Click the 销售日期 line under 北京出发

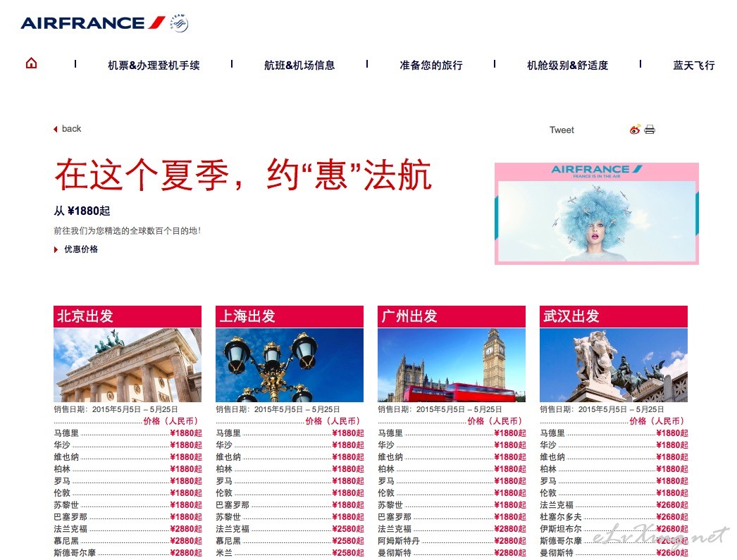tap(116, 410)
